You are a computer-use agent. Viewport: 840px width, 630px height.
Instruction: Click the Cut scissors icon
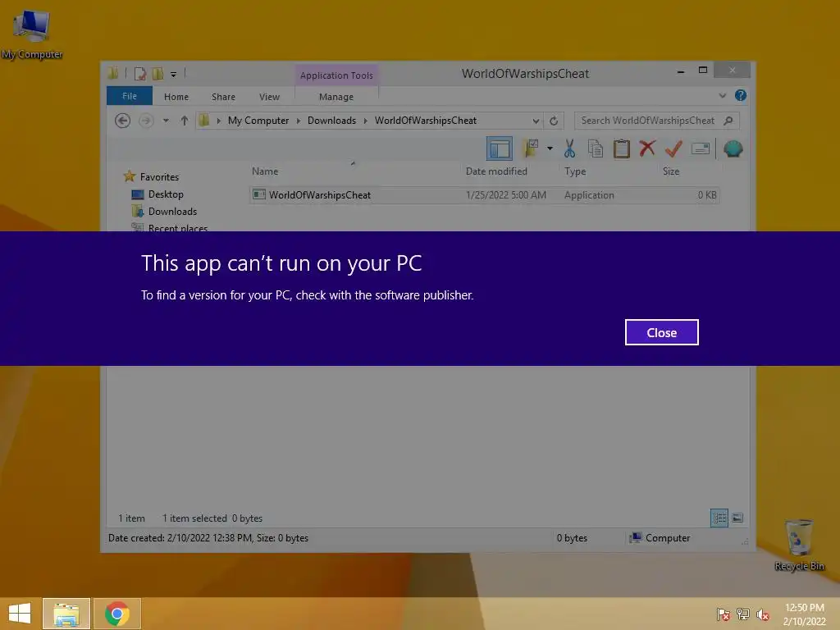[x=569, y=148]
